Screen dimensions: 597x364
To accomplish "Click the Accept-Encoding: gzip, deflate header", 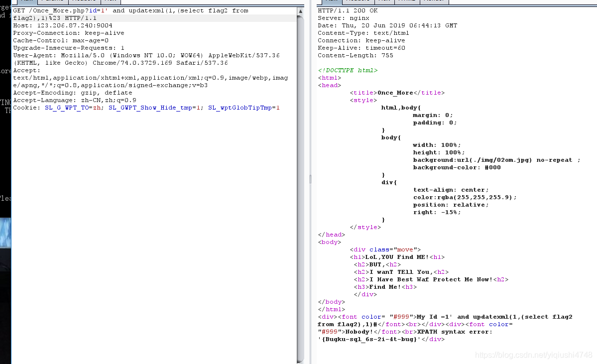I will point(73,93).
